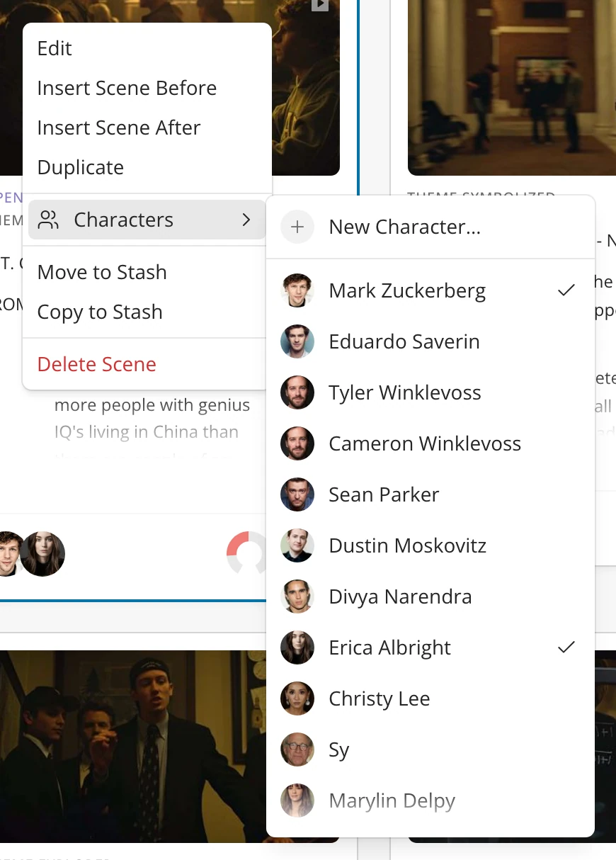
Task: Click Eduardo Saverin's avatar photo
Action: click(297, 341)
